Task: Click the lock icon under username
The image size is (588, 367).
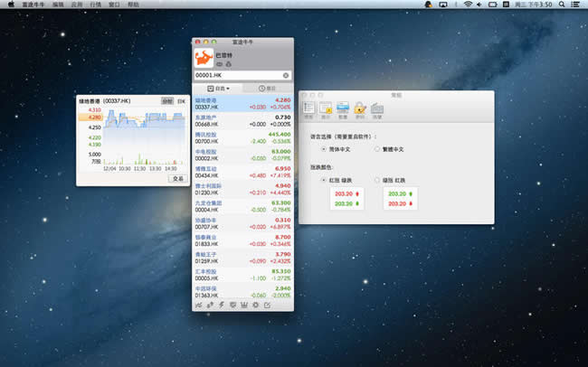Action: pyautogui.click(x=228, y=64)
